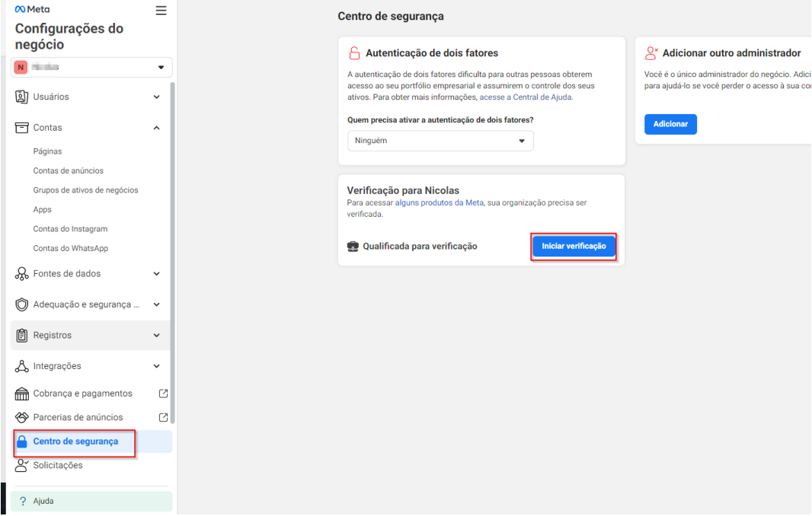Open the external link icon beside Parcerias de anúncios
812x516 pixels.
163,417
